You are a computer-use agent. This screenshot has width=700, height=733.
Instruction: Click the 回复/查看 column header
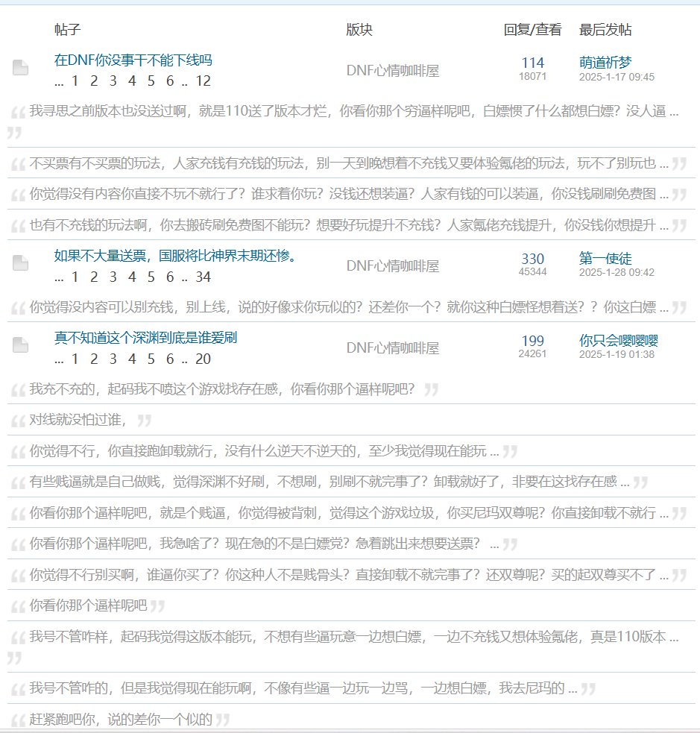tap(533, 30)
